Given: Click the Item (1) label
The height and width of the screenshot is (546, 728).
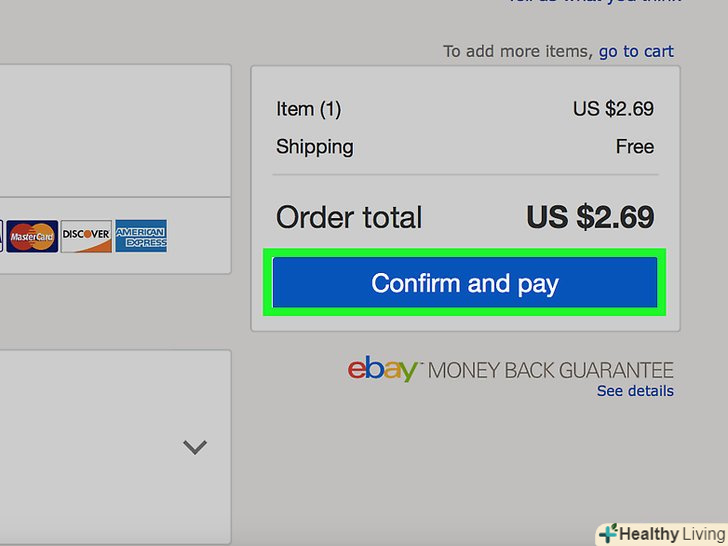Looking at the screenshot, I should (x=309, y=108).
